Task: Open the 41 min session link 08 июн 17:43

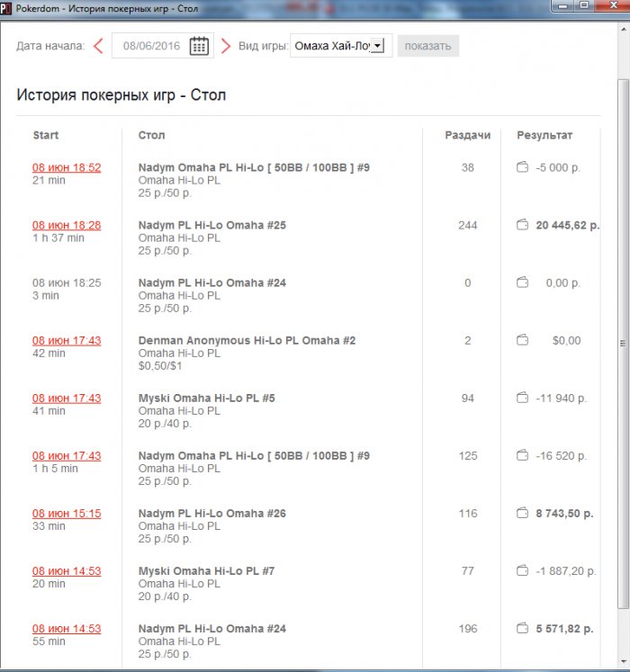Action: pos(67,399)
